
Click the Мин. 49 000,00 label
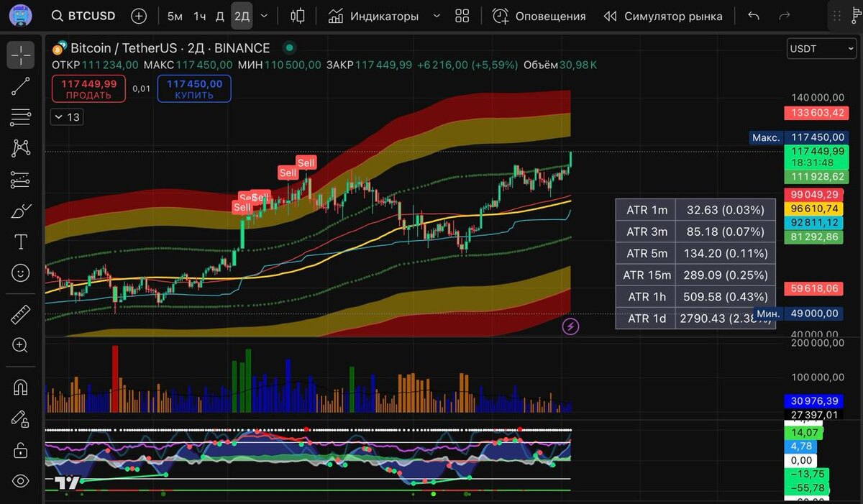point(799,313)
